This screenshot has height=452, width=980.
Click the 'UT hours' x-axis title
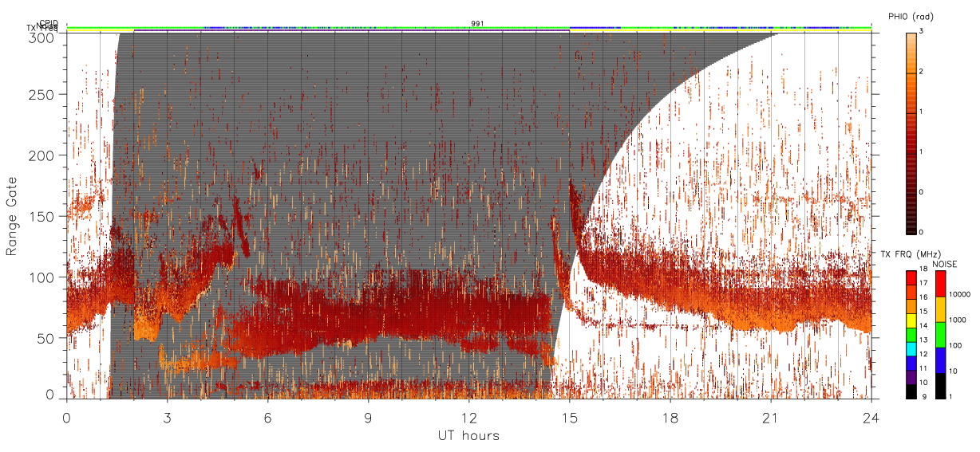point(468,436)
